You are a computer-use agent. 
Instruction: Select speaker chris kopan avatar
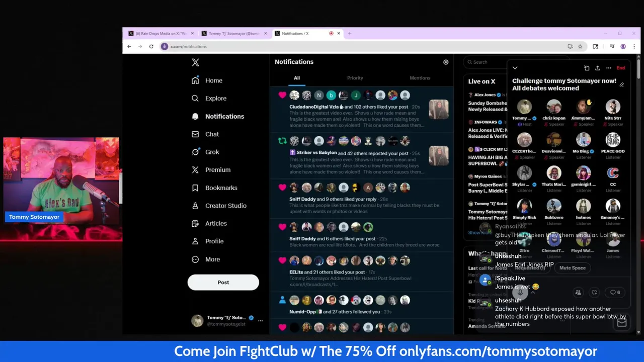pyautogui.click(x=554, y=107)
